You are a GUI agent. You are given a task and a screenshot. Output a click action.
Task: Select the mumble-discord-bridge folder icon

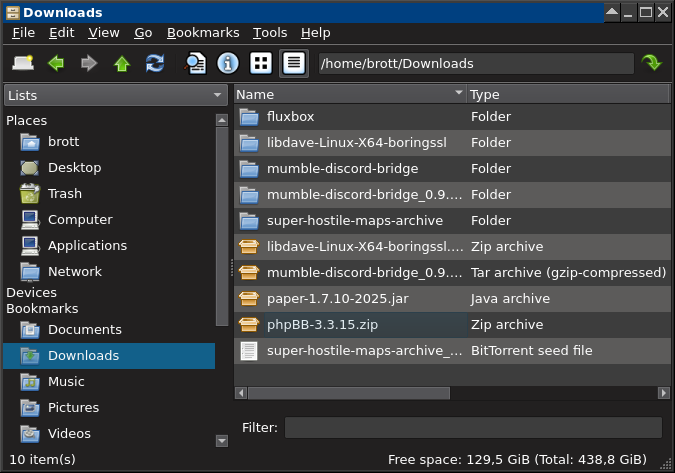[249, 169]
